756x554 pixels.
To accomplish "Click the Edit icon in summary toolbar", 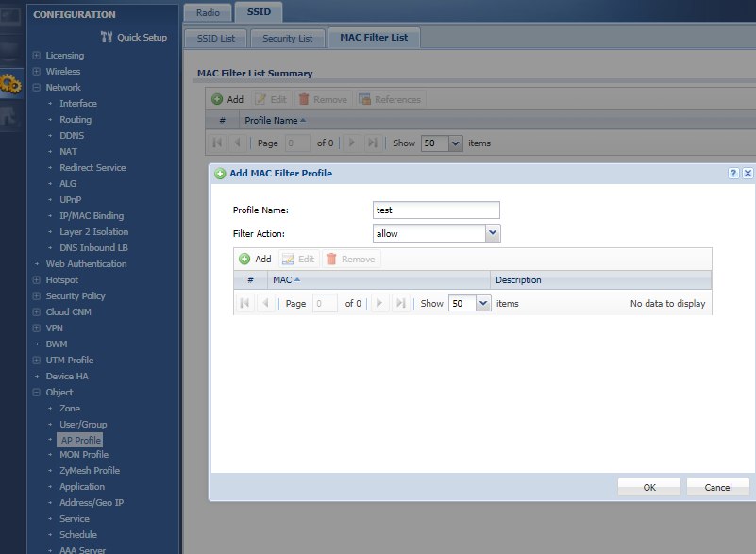I will point(260,99).
